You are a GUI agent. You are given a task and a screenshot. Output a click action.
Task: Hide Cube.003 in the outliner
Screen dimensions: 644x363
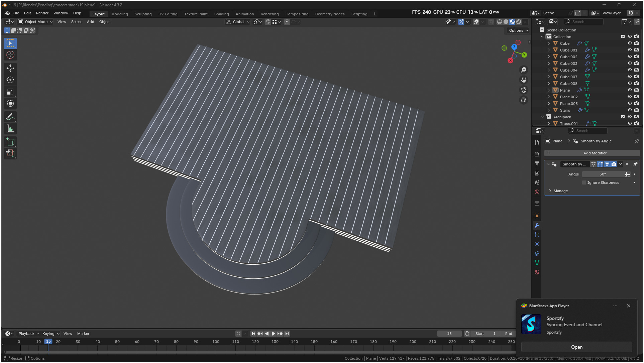tap(630, 63)
